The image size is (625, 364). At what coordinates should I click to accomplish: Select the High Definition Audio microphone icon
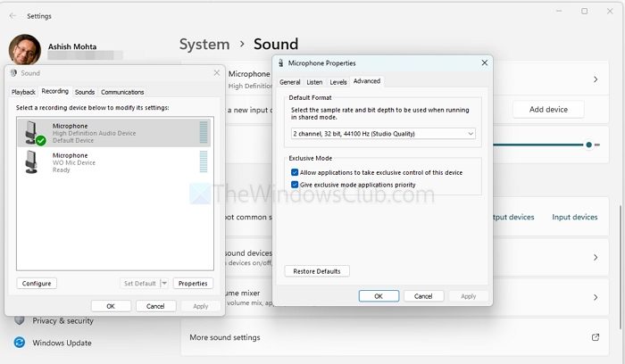coord(34,132)
